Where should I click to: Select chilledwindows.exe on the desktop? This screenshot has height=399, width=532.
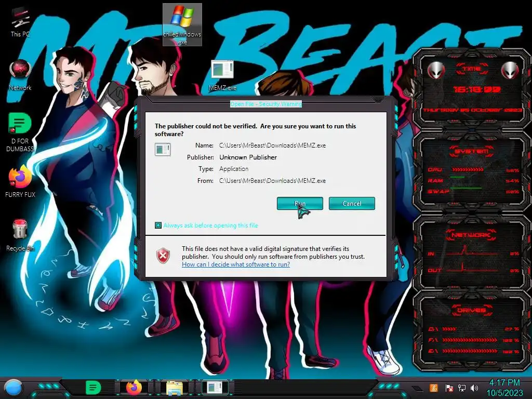tap(182, 24)
